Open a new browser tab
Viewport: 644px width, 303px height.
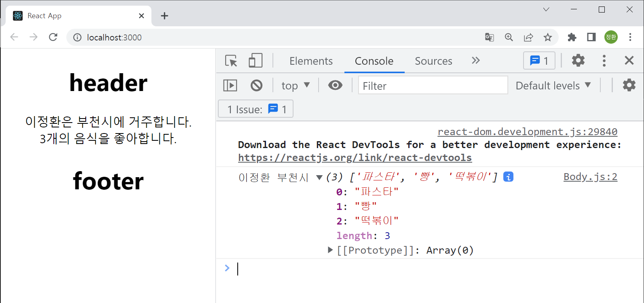(x=164, y=16)
